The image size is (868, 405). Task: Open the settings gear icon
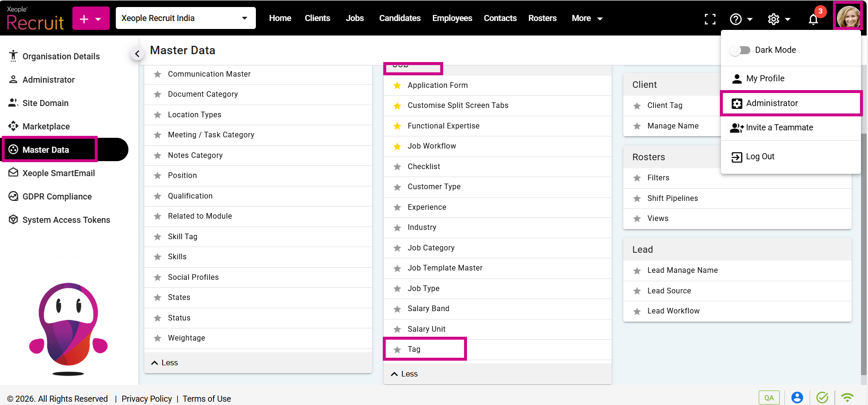pyautogui.click(x=774, y=19)
